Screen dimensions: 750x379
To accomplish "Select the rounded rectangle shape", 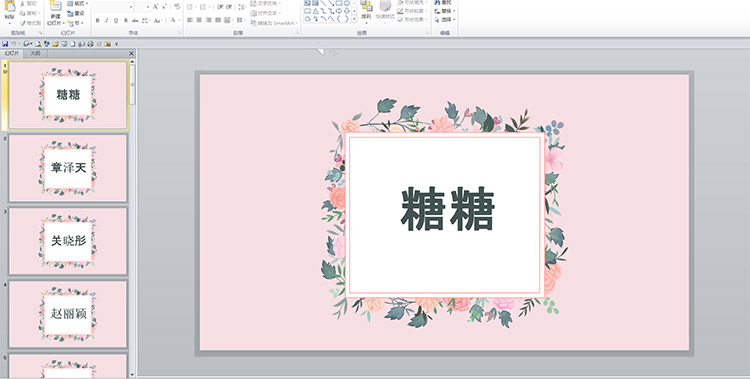I will point(308,11).
